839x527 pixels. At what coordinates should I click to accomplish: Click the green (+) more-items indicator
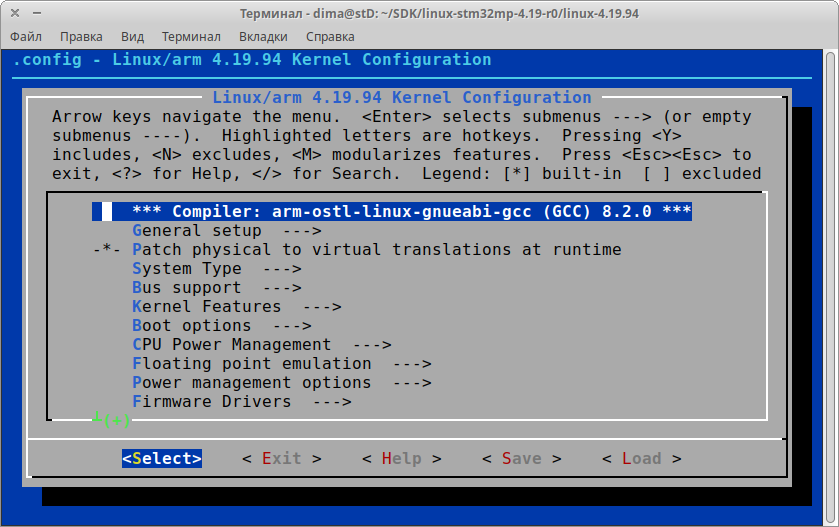tap(111, 419)
